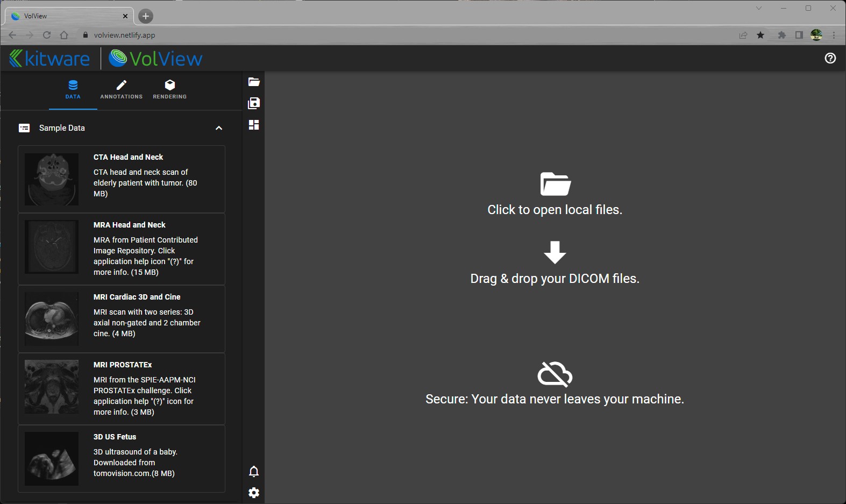Open the browser three-dot menu
846x504 pixels.
834,35
